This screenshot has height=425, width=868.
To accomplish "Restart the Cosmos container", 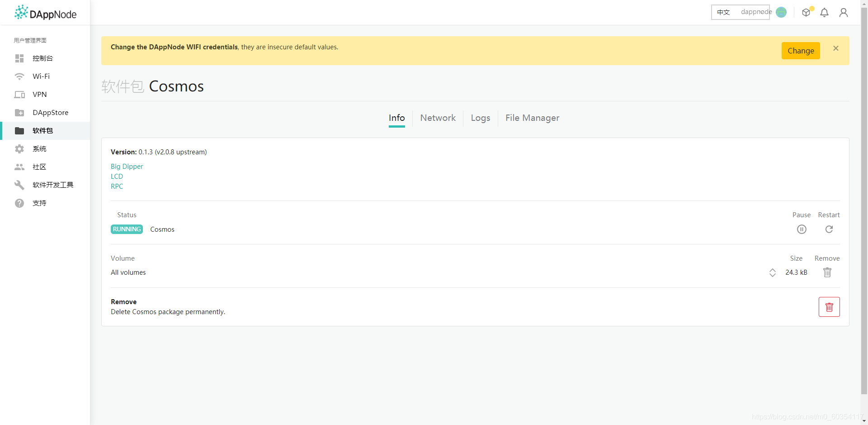I will [829, 229].
